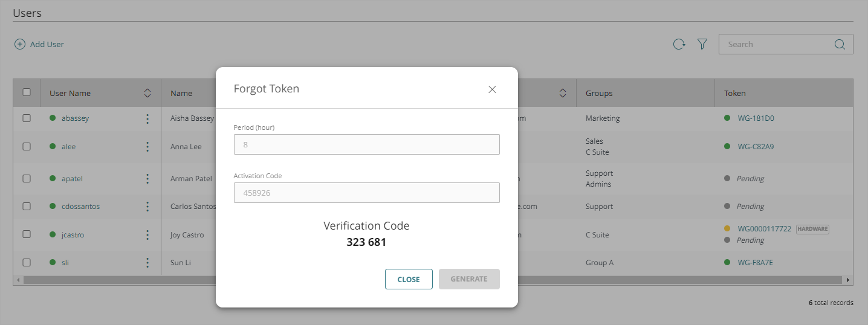The height and width of the screenshot is (325, 868).
Task: Open the three-dot menu for jcastro
Action: click(x=147, y=234)
